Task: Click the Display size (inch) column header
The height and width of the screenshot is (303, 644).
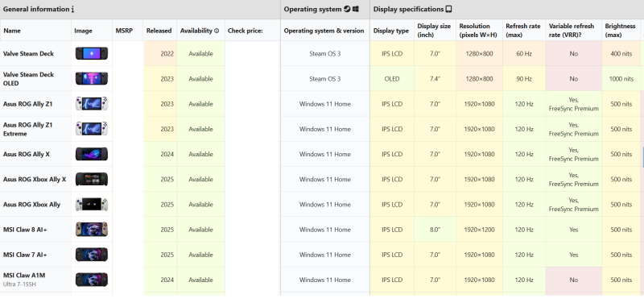Action: tap(434, 31)
